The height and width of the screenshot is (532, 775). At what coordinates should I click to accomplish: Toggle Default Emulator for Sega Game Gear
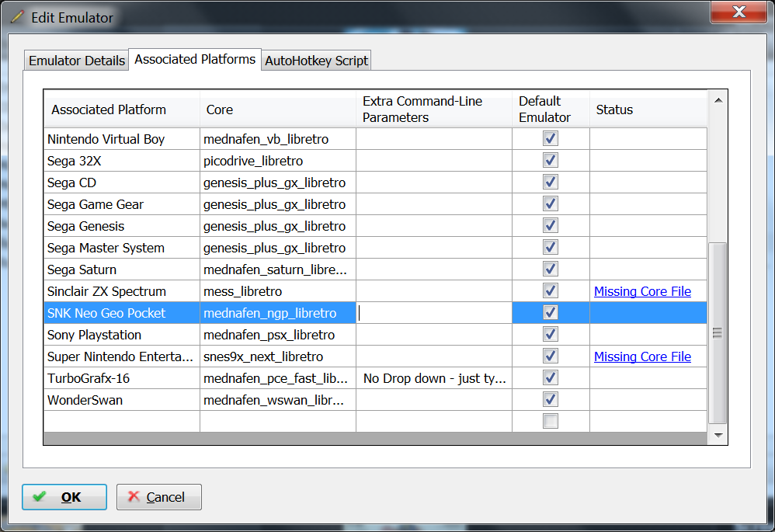click(x=551, y=203)
